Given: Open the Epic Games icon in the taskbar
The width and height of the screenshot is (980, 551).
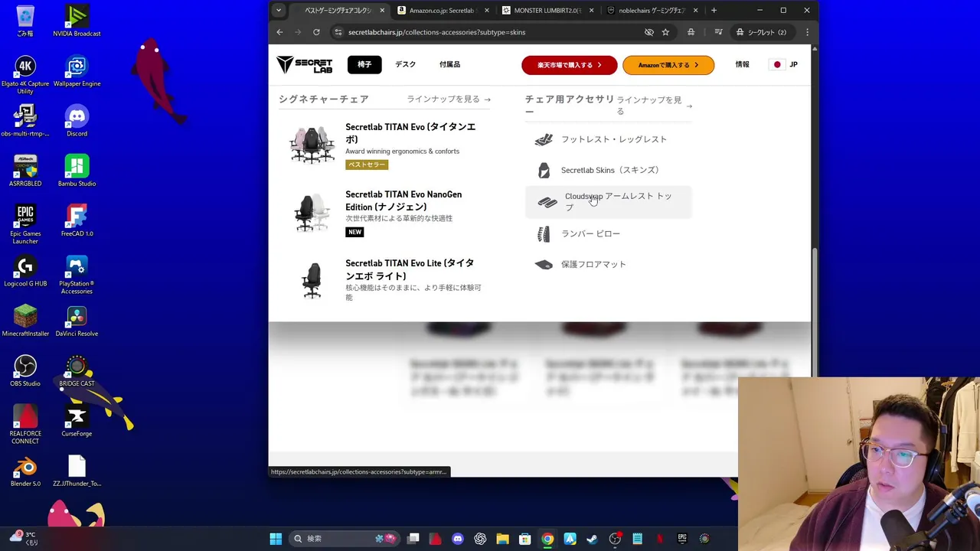Looking at the screenshot, I should tap(682, 539).
